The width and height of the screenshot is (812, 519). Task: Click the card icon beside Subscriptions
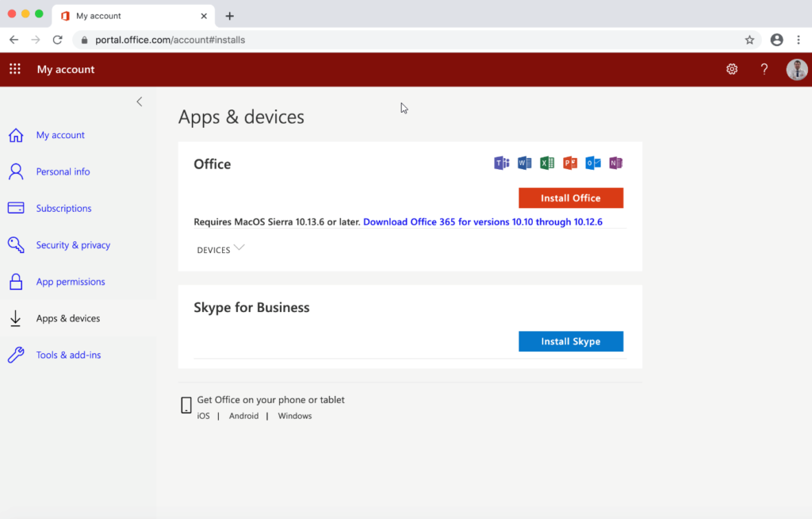(x=16, y=208)
